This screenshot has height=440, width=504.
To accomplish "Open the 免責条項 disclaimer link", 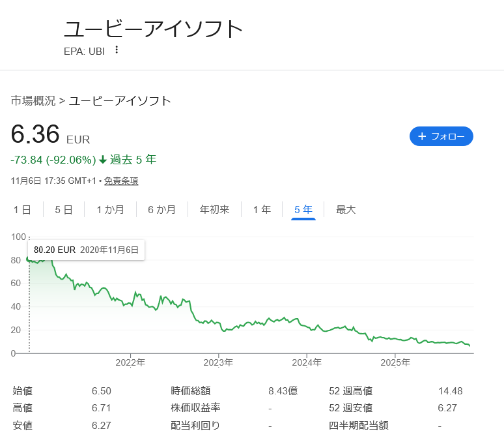I will point(121,181).
